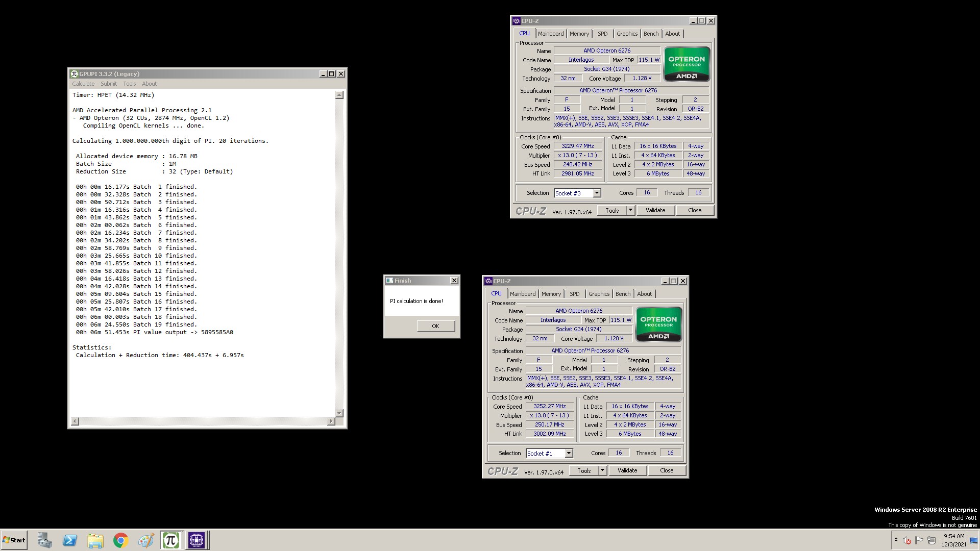The height and width of the screenshot is (551, 980).
Task: Select CPU tab in upper CPU-Z
Action: 524,33
